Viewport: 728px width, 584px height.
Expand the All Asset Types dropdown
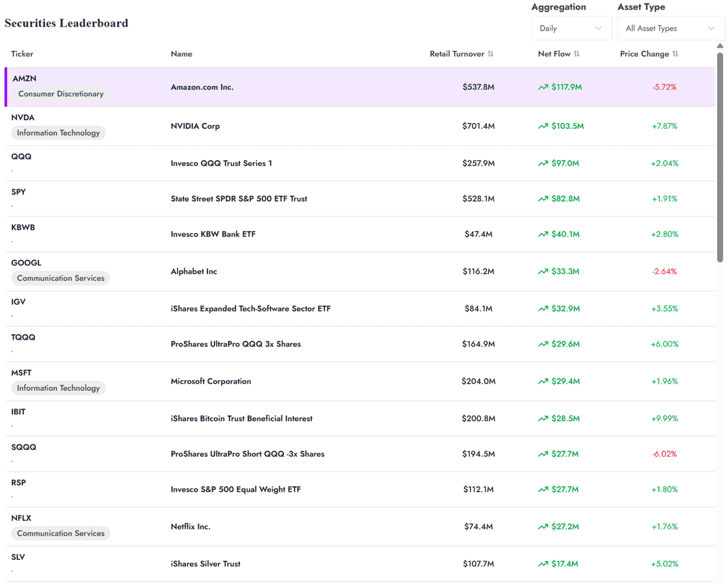(669, 29)
